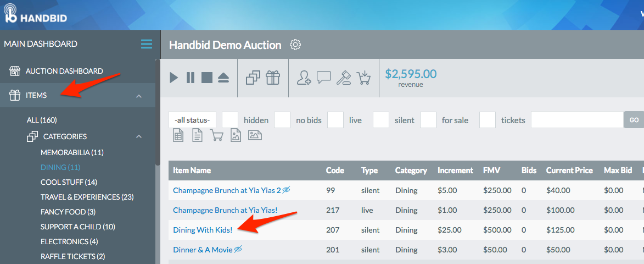Collapse the Items section chevron
The image size is (644, 264).
coord(139,96)
